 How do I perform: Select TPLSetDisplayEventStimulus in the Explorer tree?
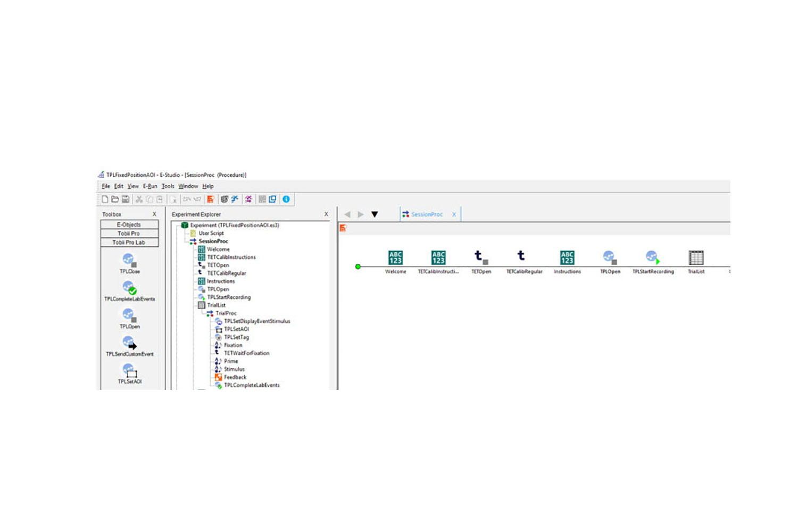pyautogui.click(x=253, y=321)
